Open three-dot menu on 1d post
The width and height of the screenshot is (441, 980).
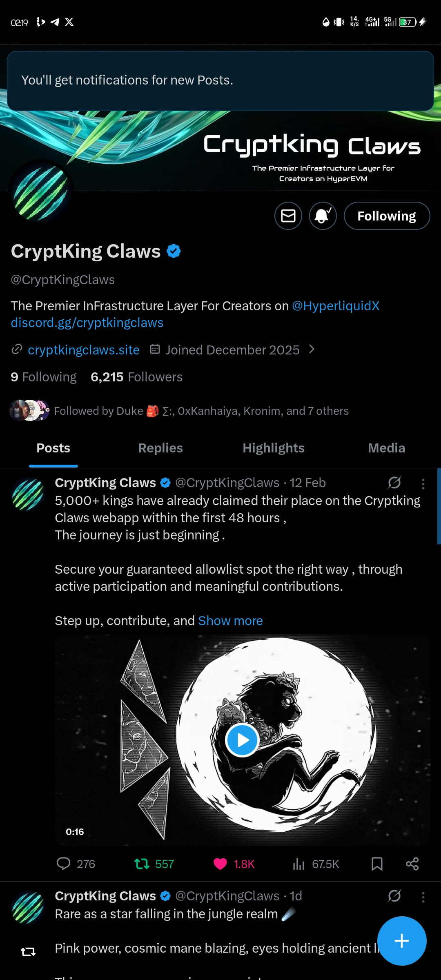click(423, 897)
